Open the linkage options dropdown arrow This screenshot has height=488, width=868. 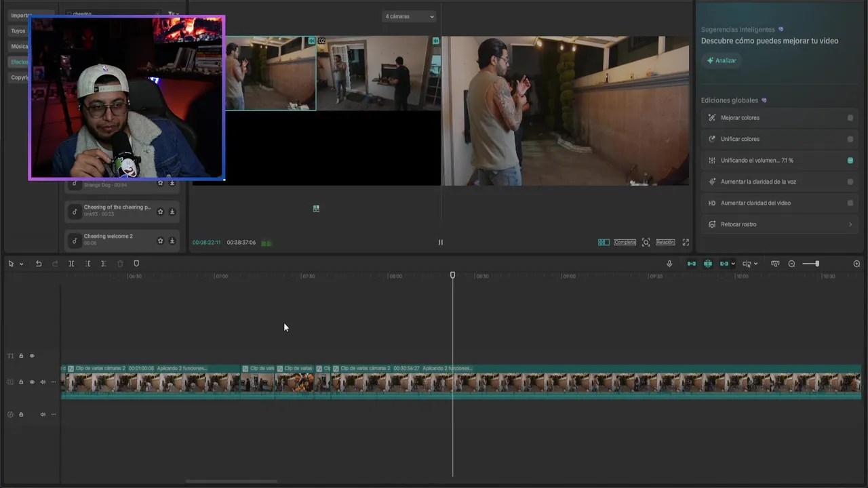tap(733, 264)
